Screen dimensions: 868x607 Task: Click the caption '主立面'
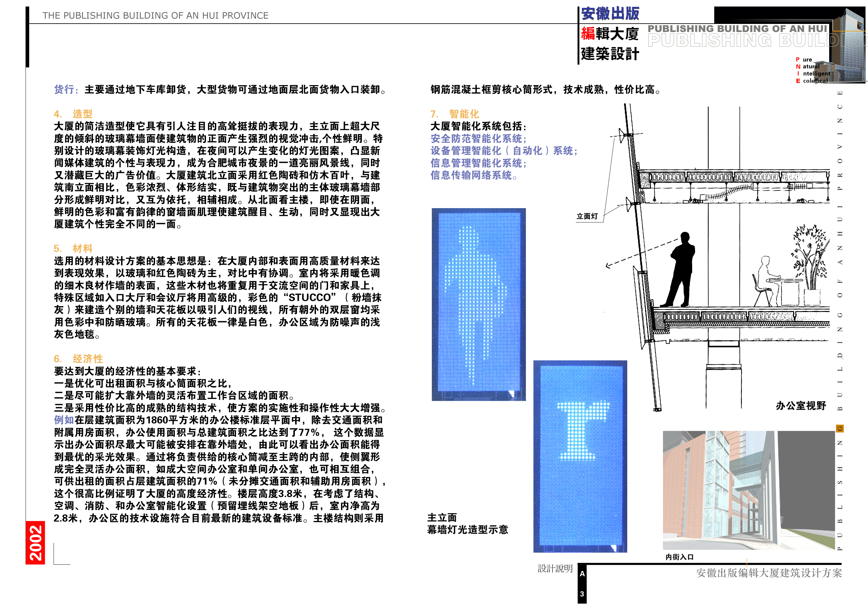click(442, 518)
